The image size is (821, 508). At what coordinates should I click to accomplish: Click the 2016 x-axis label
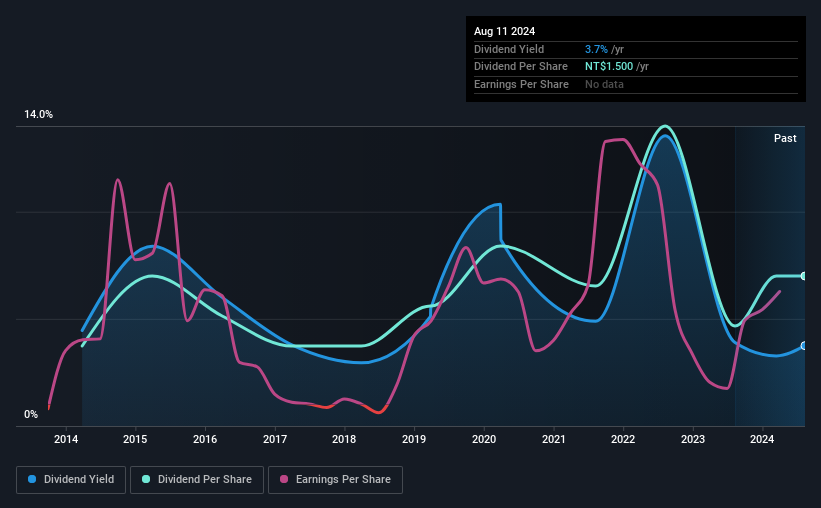coord(205,439)
